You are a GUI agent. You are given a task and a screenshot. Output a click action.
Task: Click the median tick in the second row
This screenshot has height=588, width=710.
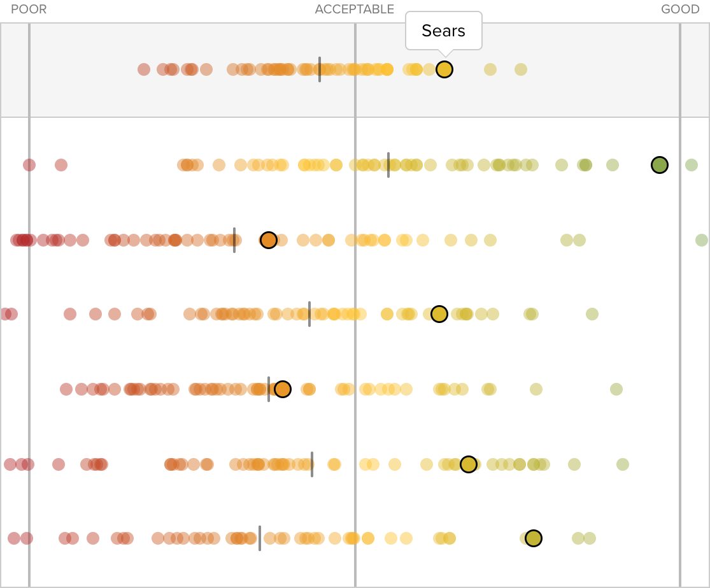pyautogui.click(x=388, y=165)
